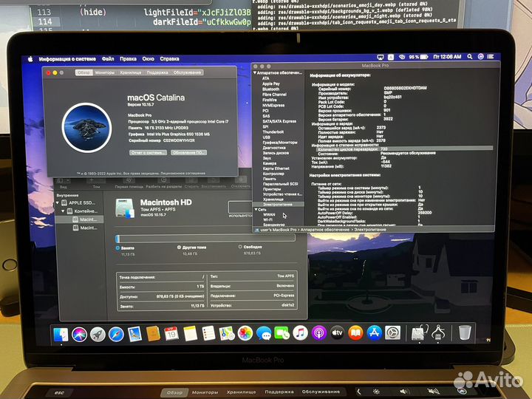Screen dimensions: 532x399
Task: Select Обзор tab in About window
Action: [x=83, y=72]
